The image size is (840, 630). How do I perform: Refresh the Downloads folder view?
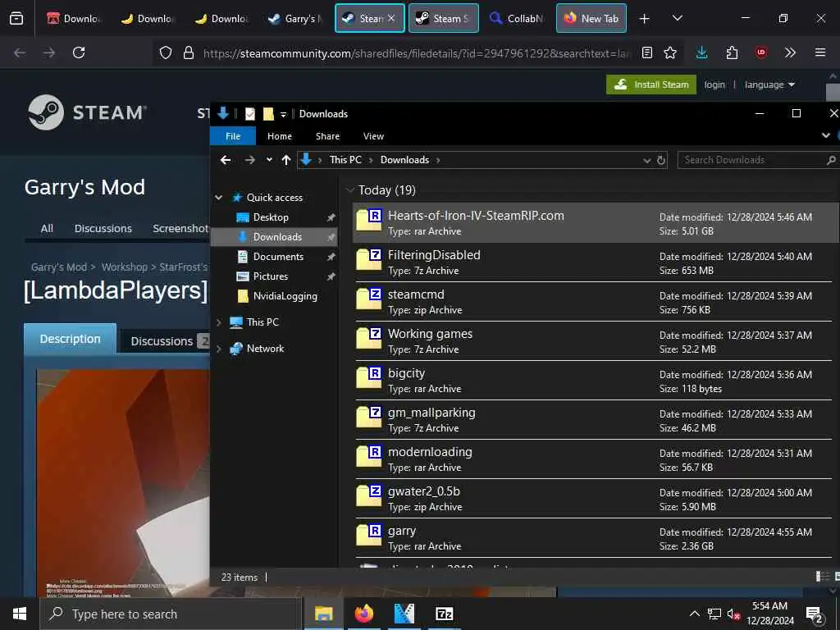tap(661, 160)
